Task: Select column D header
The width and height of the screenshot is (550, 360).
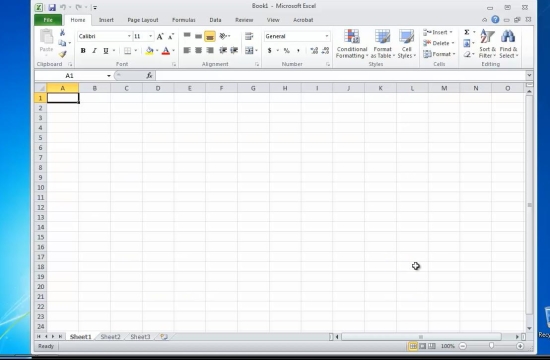Action: [x=158, y=88]
